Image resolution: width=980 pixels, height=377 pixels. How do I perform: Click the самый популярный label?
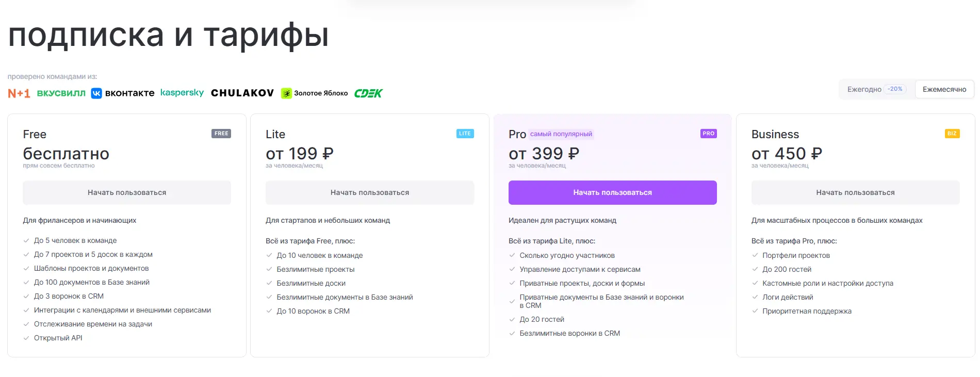tap(561, 134)
